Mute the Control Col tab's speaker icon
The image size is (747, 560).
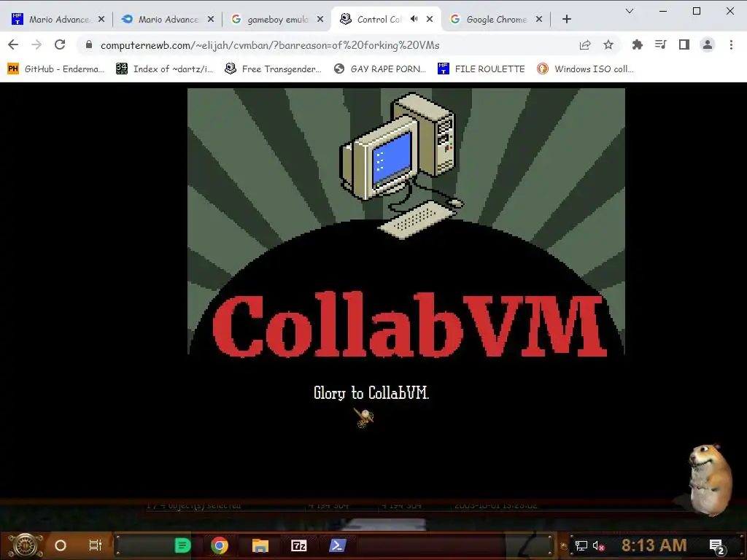[x=414, y=19]
